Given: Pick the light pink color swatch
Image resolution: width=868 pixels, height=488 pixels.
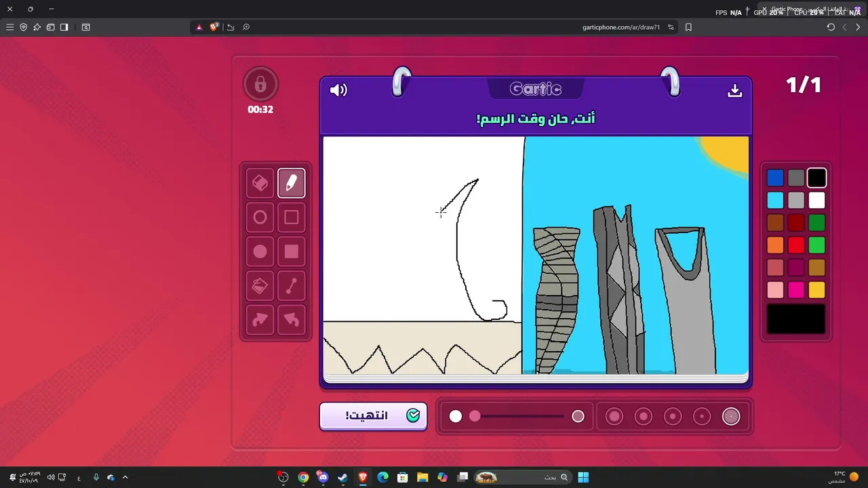Looking at the screenshot, I should pyautogui.click(x=775, y=289).
